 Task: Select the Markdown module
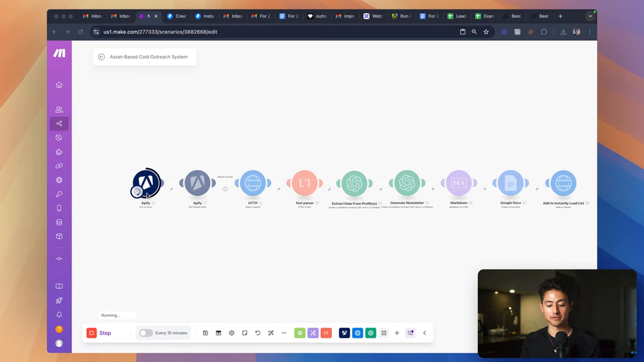coord(458,183)
